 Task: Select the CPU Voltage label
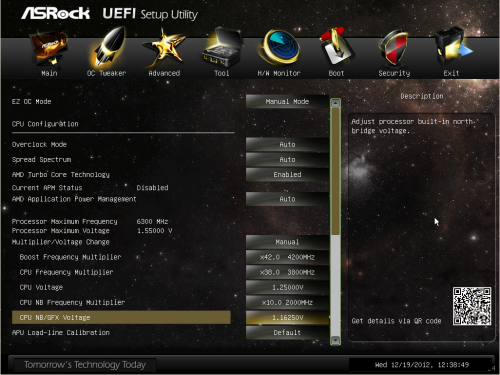click(x=41, y=287)
